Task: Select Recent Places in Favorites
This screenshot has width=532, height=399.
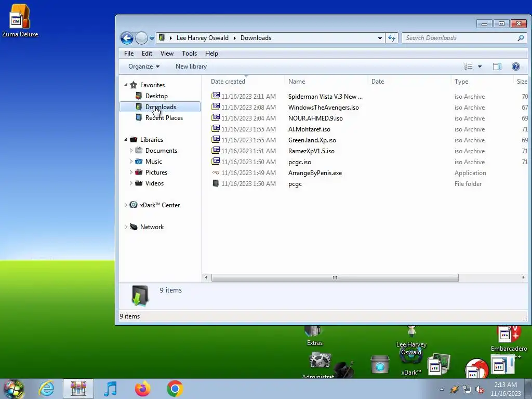Action: click(164, 118)
